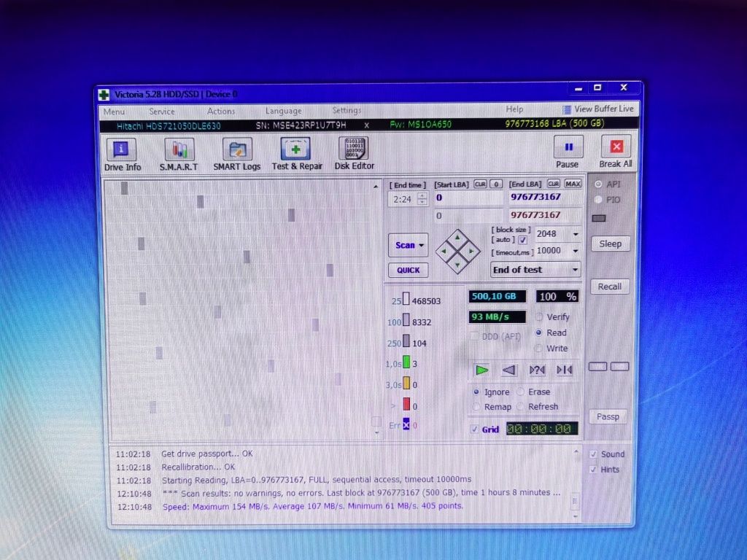
Task: Select the Write test mode
Action: (x=538, y=349)
